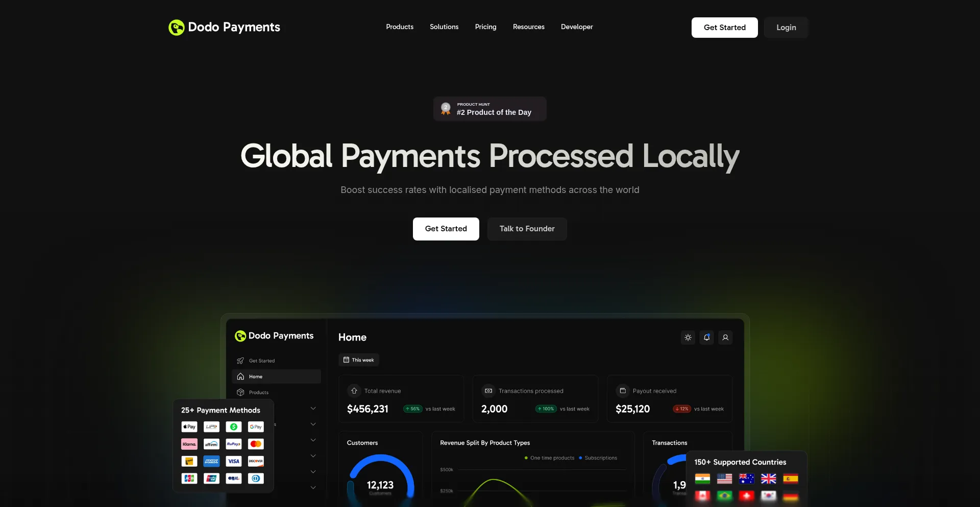This screenshot has width=980, height=507.
Task: Click the India flag
Action: pyautogui.click(x=702, y=479)
